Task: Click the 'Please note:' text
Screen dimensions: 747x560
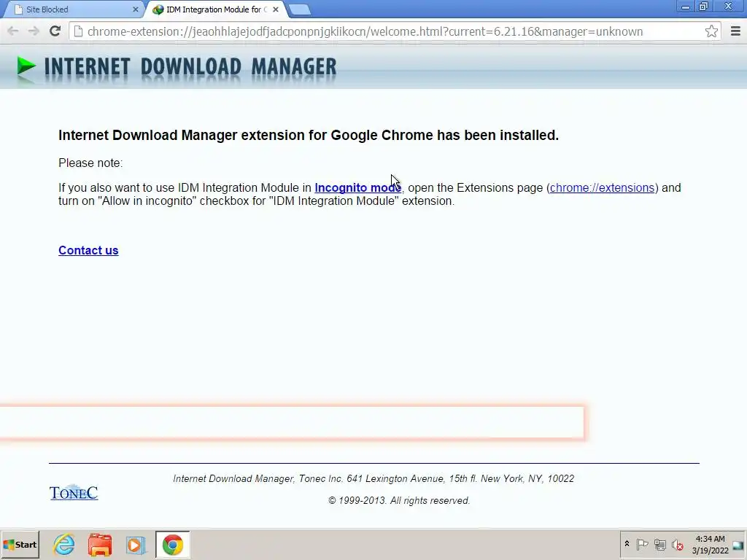Action: (x=90, y=163)
